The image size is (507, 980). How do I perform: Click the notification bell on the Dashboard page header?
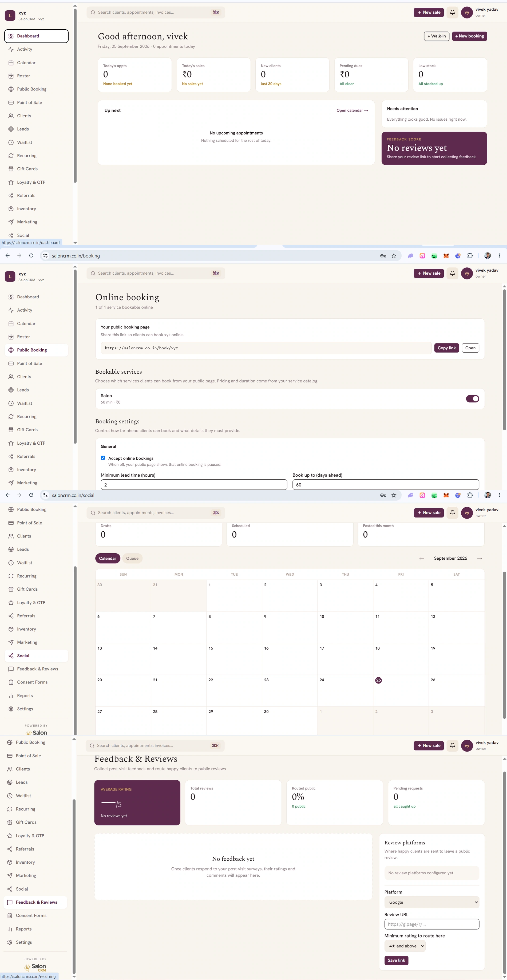point(452,12)
